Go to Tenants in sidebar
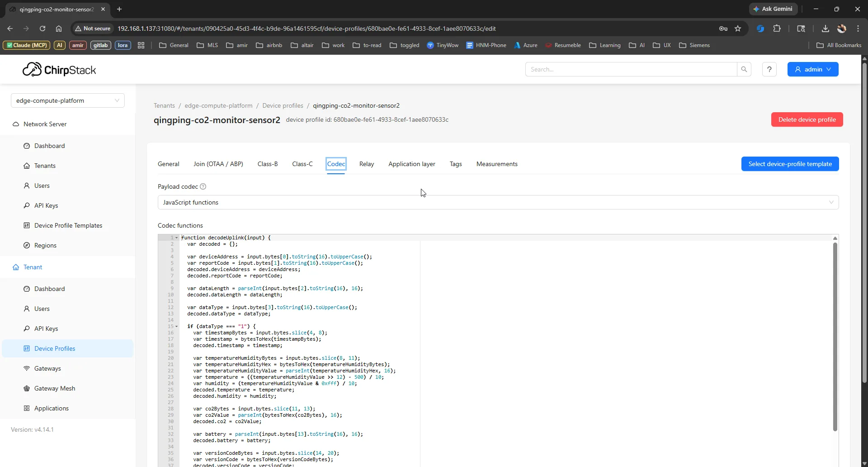868x467 pixels. pos(45,166)
